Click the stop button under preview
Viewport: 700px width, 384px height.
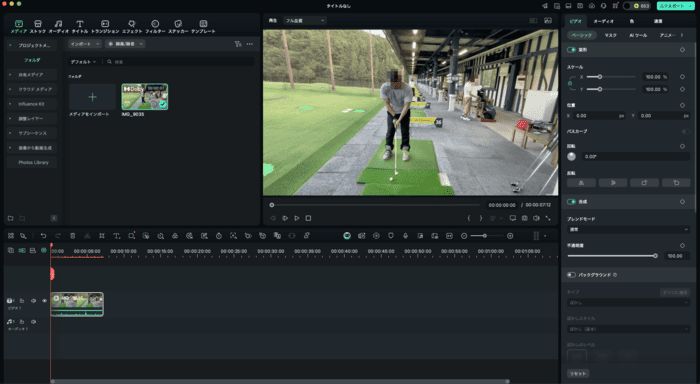[308, 218]
